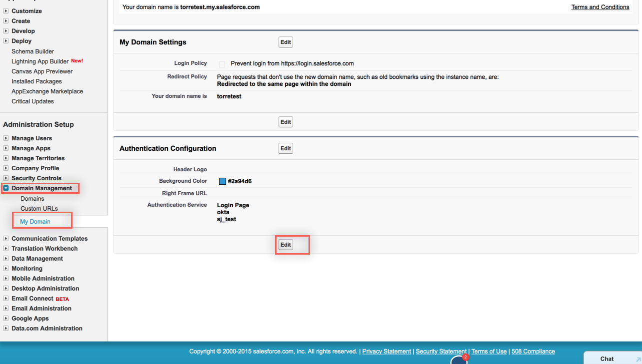
Task: Open My Domain in sidebar
Action: [x=35, y=222]
